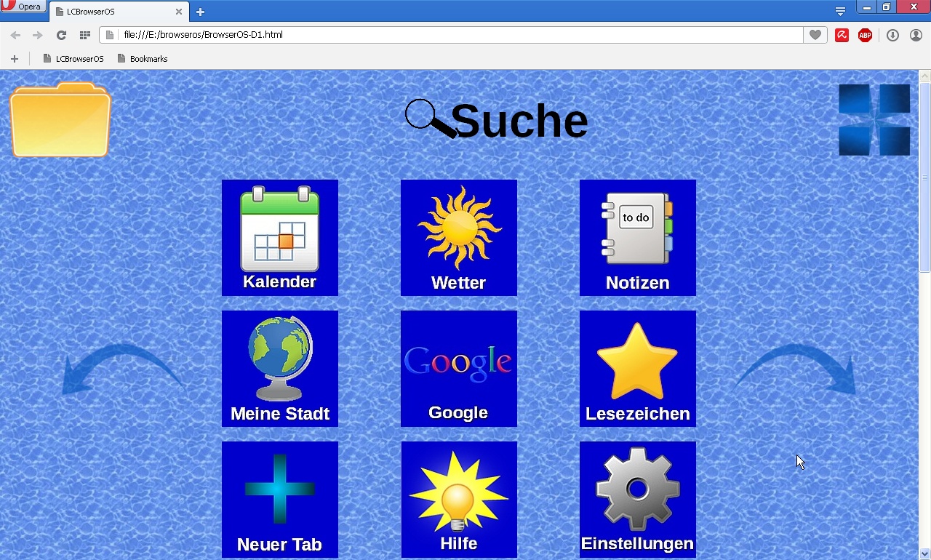Open a new tab with plus button
Screen dimensions: 931x560
(x=200, y=12)
